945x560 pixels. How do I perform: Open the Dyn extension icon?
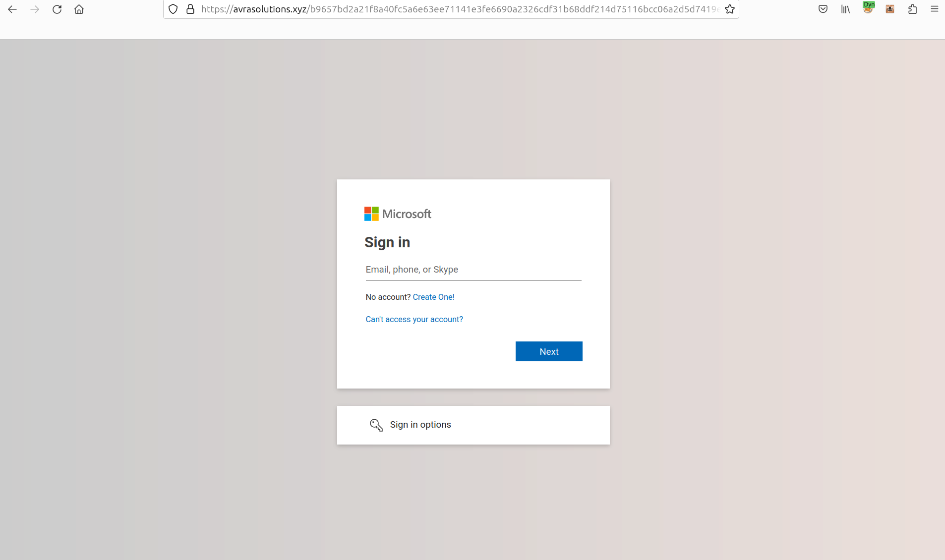868,8
